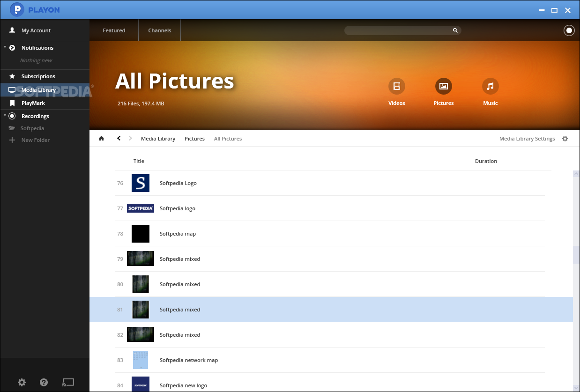Click All Pictures breadcrumb
580x392 pixels.
click(x=228, y=139)
